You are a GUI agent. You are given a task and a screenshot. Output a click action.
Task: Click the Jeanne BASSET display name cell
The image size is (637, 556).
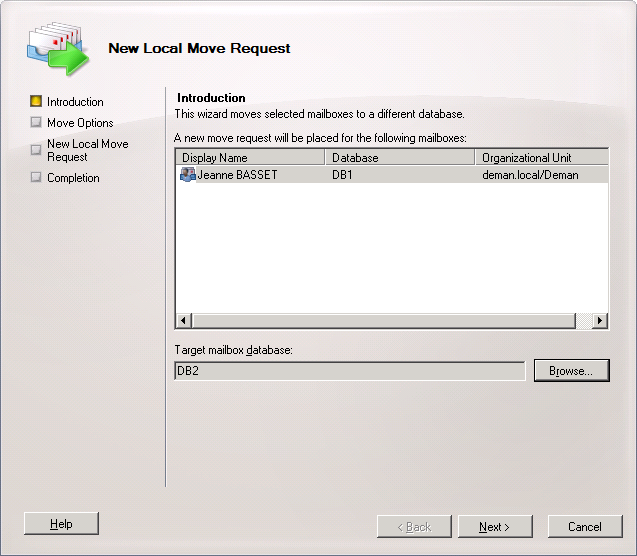237,175
